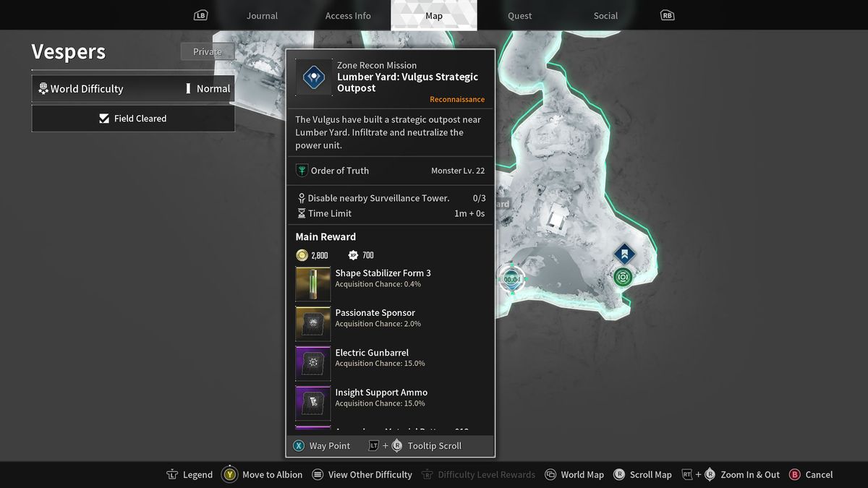Click the gold coin icon showing 2,800

tap(302, 254)
